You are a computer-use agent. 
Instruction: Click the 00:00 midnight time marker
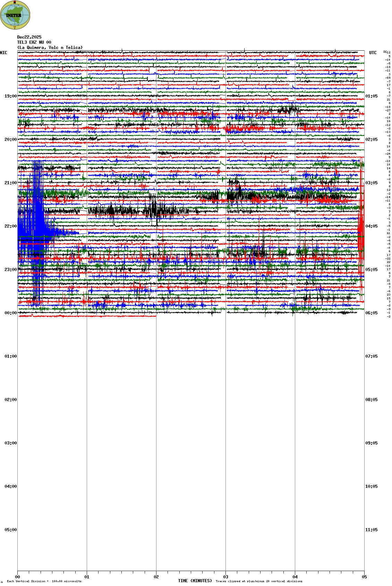10,313
